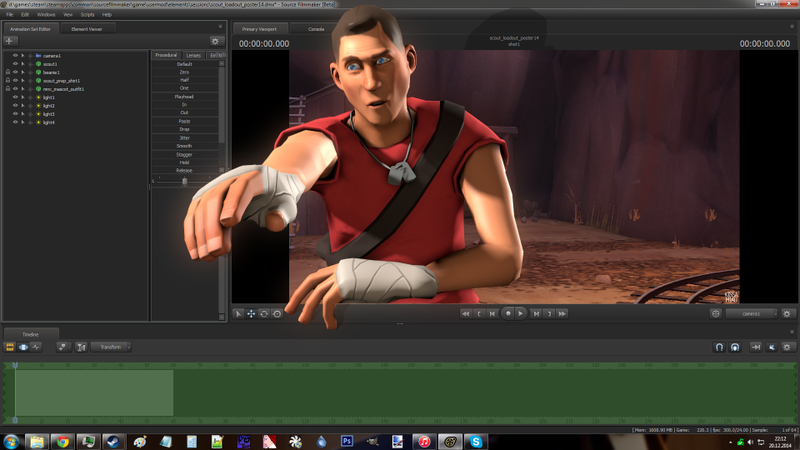This screenshot has width=800, height=450.
Task: Click the time selection tool in timeline toolbar
Action: coord(81,347)
